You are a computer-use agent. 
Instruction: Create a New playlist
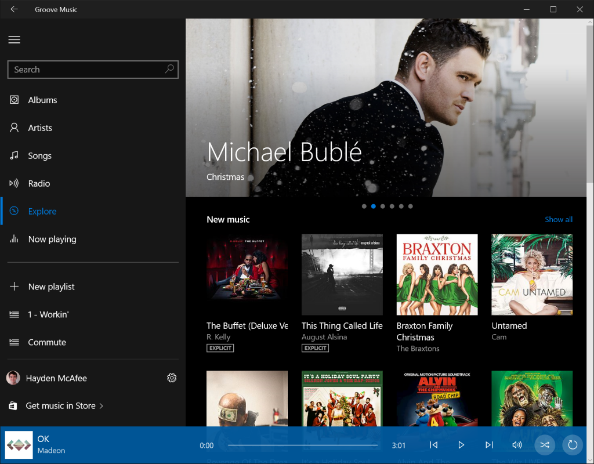pyautogui.click(x=93, y=287)
